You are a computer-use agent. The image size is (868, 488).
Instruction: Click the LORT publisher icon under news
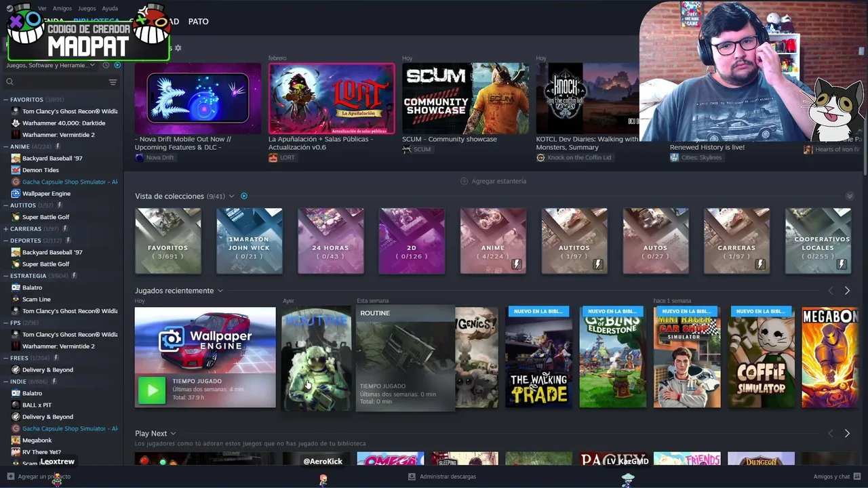click(273, 157)
